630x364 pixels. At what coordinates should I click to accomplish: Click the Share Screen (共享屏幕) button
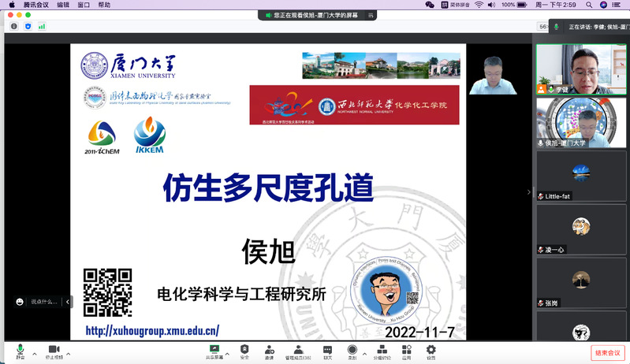coord(213,351)
